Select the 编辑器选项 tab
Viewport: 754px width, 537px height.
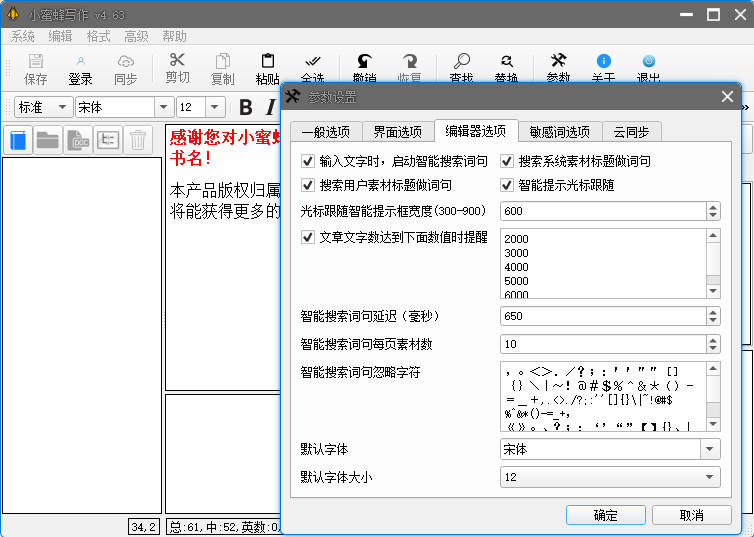[x=476, y=131]
